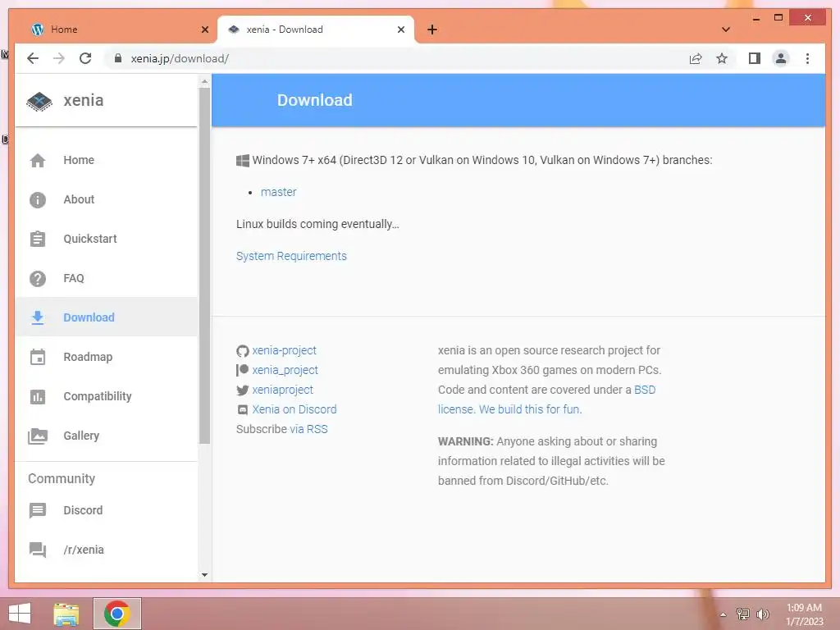The height and width of the screenshot is (630, 840).
Task: Click the Roadmap calendar icon
Action: tap(38, 358)
